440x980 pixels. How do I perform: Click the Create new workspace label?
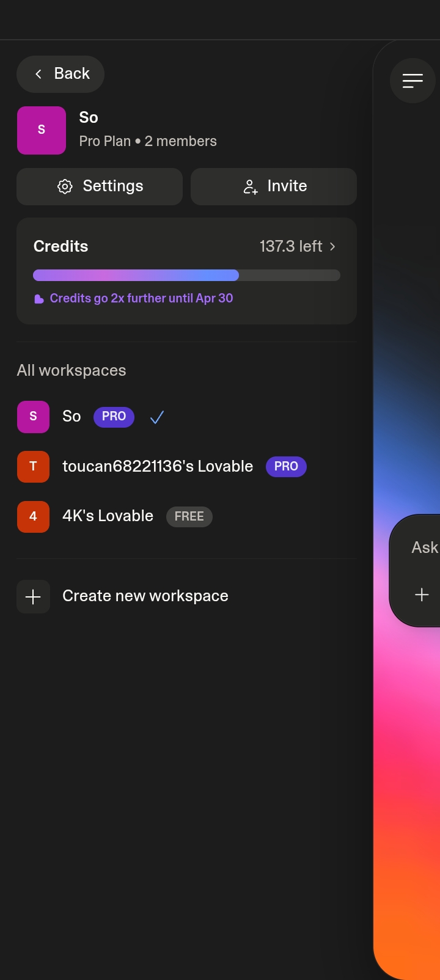(x=145, y=596)
